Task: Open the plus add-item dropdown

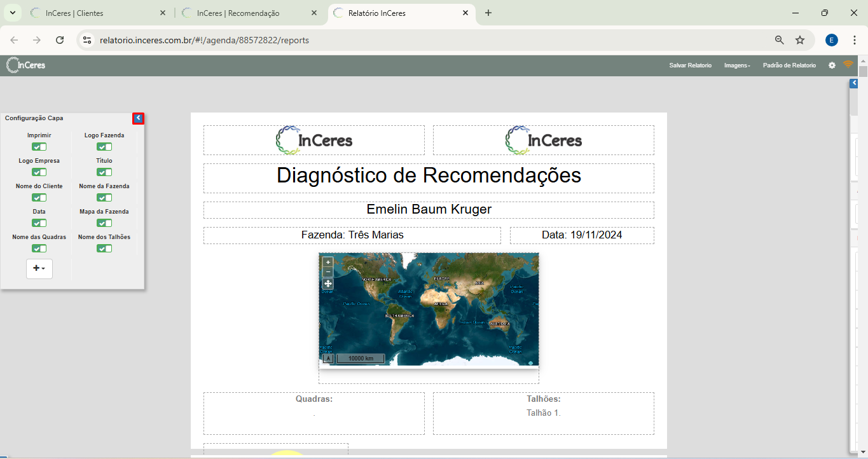Action: click(39, 268)
